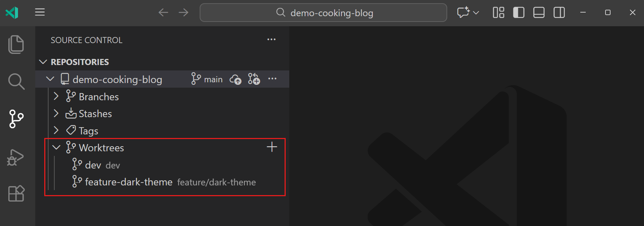644x226 pixels.
Task: Click the forward navigation arrow
Action: 183,12
